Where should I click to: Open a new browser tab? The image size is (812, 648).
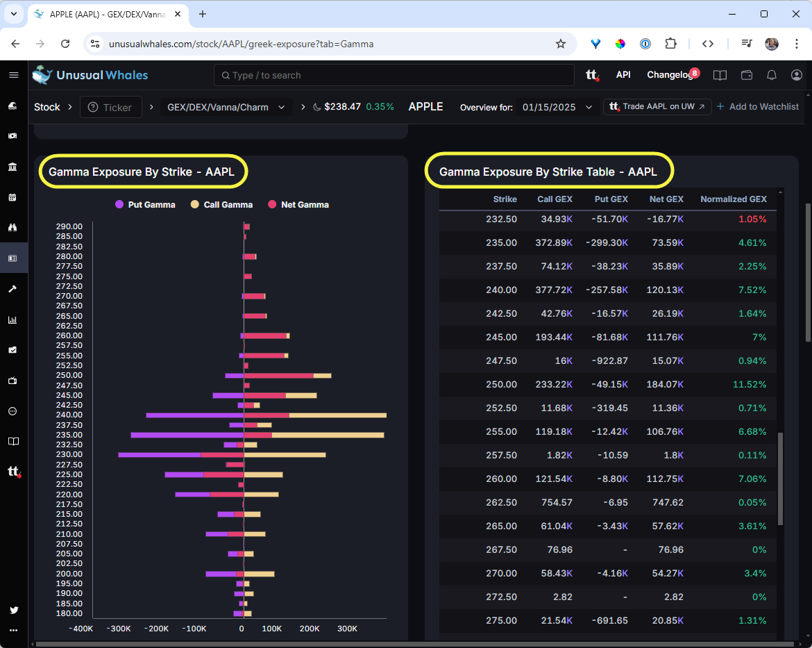click(203, 14)
